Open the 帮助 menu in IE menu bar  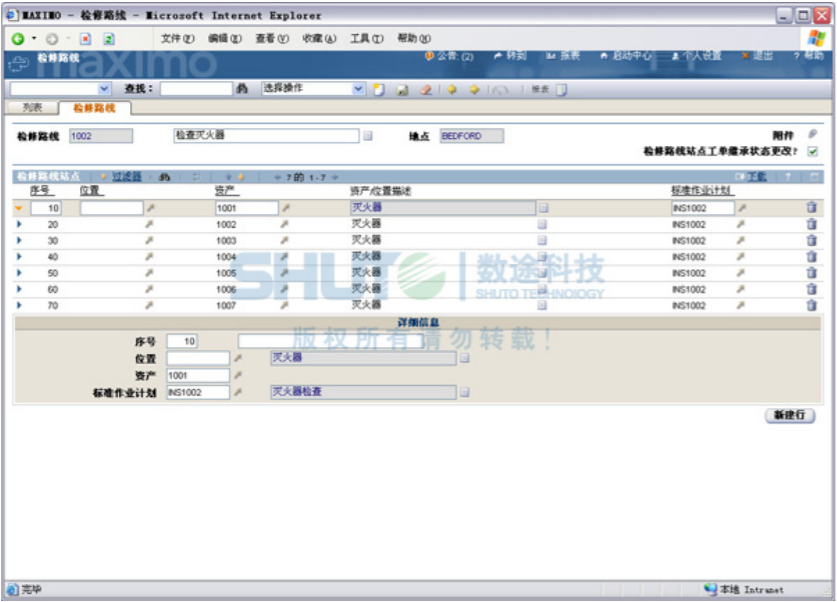tap(414, 38)
